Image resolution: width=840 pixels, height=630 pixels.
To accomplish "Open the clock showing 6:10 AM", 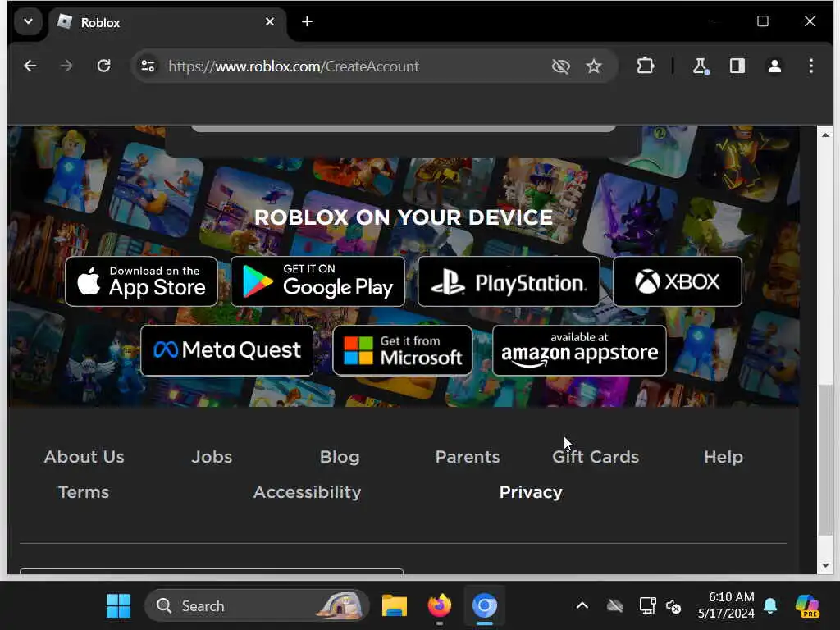I will tap(726, 605).
